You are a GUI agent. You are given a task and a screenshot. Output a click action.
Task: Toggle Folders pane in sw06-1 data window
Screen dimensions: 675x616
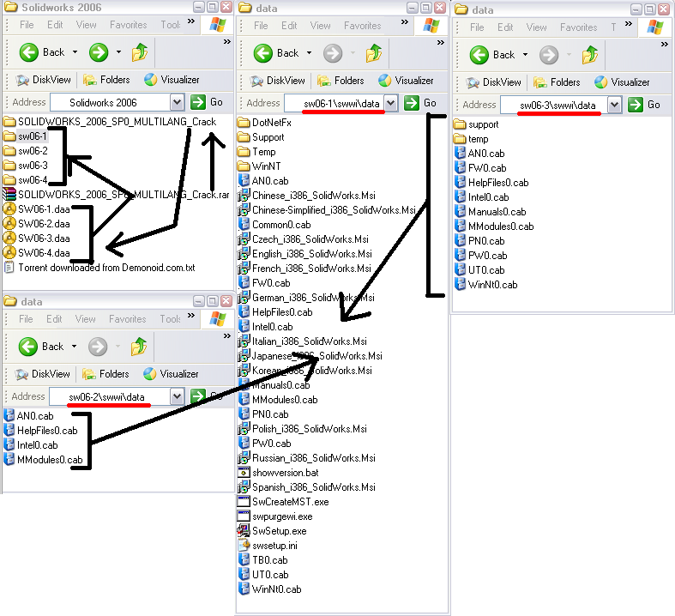point(341,81)
